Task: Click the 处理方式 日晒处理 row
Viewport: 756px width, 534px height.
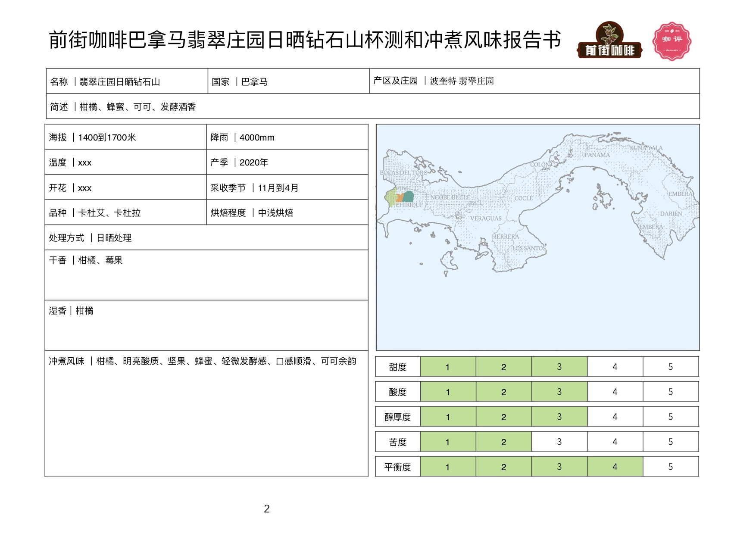Action: [x=206, y=237]
